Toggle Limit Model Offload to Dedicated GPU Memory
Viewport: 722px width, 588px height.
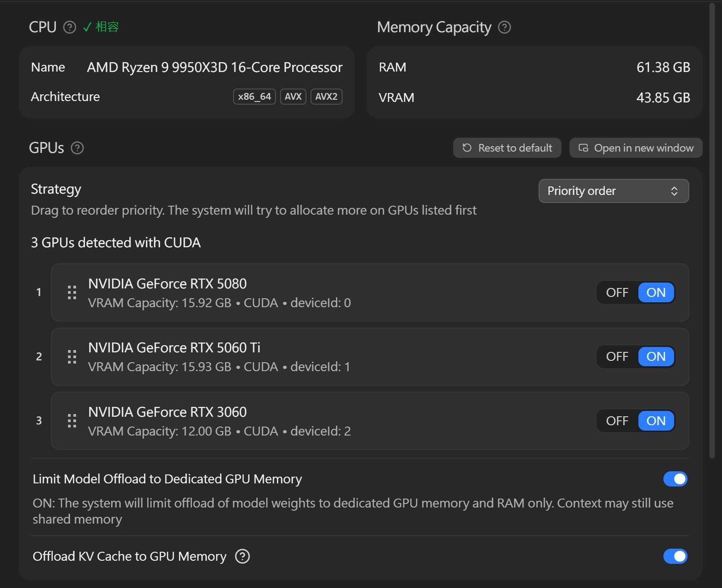675,479
